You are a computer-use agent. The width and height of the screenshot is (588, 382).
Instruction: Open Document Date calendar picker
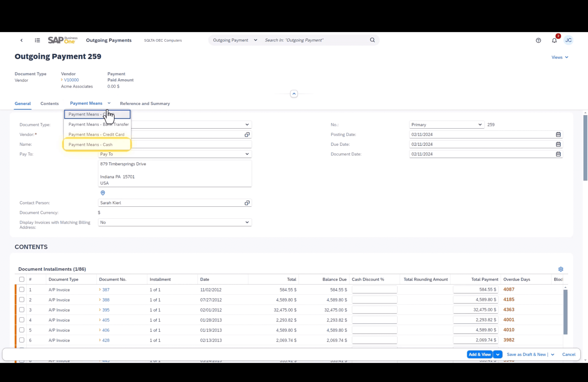coord(558,154)
